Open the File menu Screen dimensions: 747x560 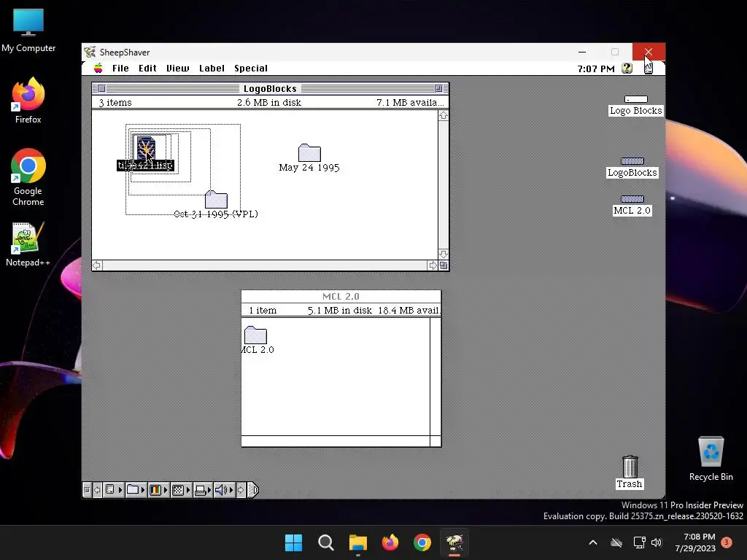120,68
